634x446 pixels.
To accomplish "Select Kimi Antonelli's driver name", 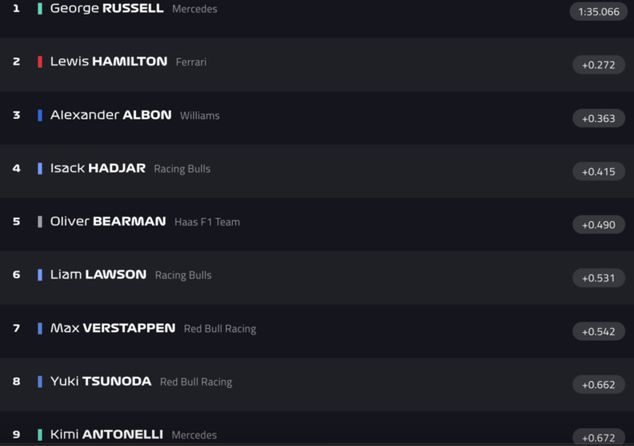I will (x=106, y=434).
